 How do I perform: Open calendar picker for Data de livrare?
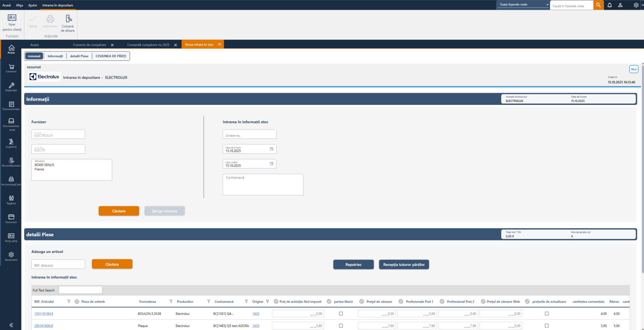[x=271, y=149]
